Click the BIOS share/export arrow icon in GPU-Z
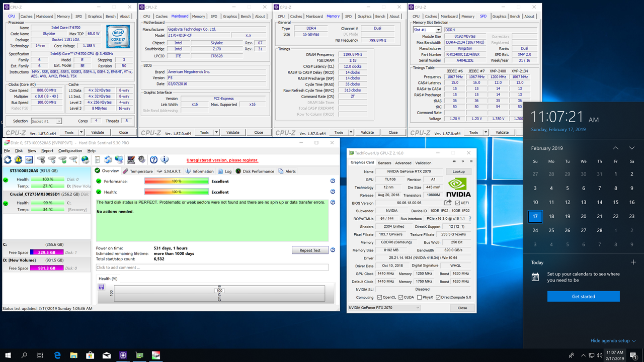644x362 pixels. (448, 203)
